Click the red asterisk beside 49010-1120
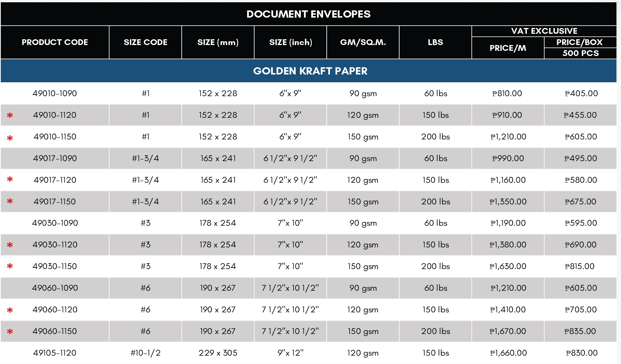This screenshot has height=364, width=621. tap(10, 115)
